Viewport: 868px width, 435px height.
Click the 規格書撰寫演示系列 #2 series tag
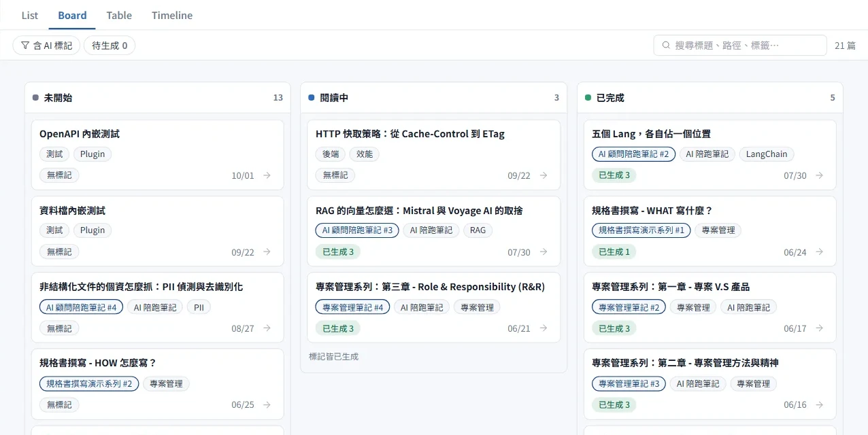tap(89, 384)
